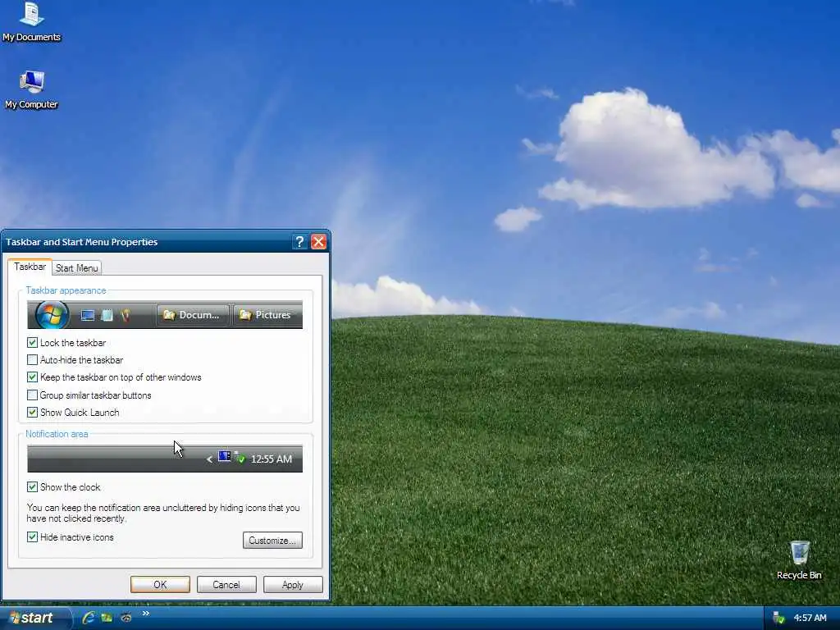Screen dimensions: 840x630
Task: Disable Hide inactive icons
Action: pos(32,536)
